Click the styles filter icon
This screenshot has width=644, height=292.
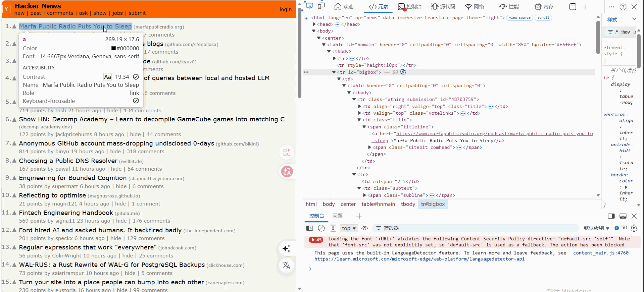pyautogui.click(x=610, y=32)
